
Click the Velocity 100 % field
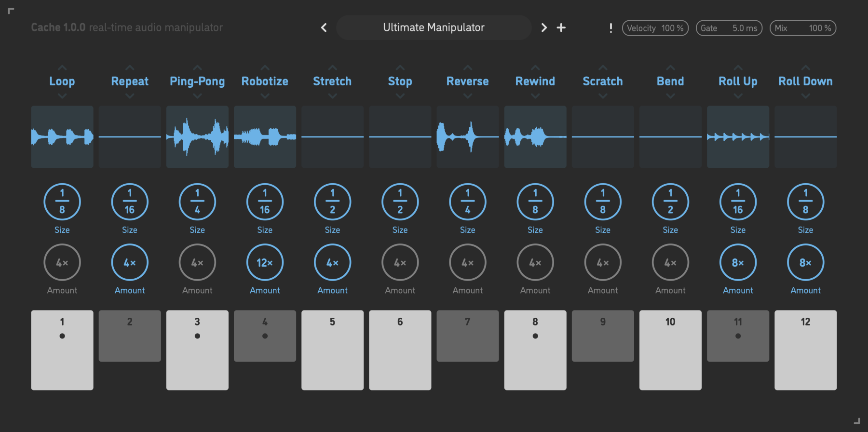coord(655,28)
